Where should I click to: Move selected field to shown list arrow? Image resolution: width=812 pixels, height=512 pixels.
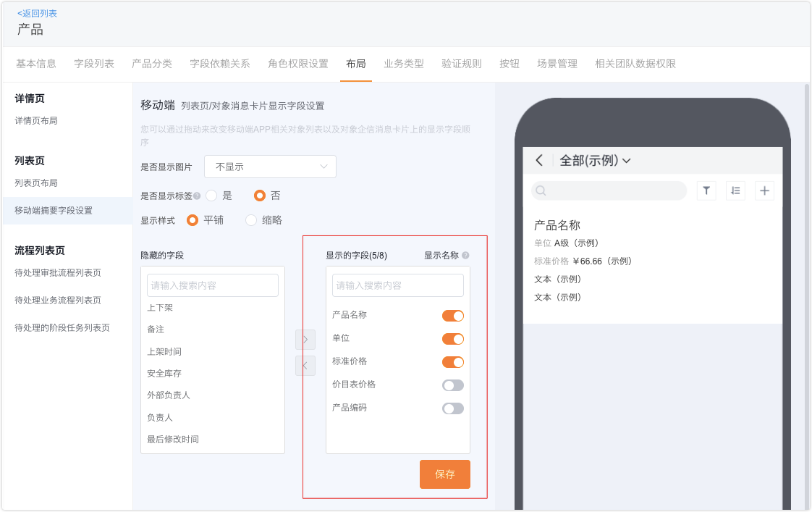pyautogui.click(x=305, y=340)
